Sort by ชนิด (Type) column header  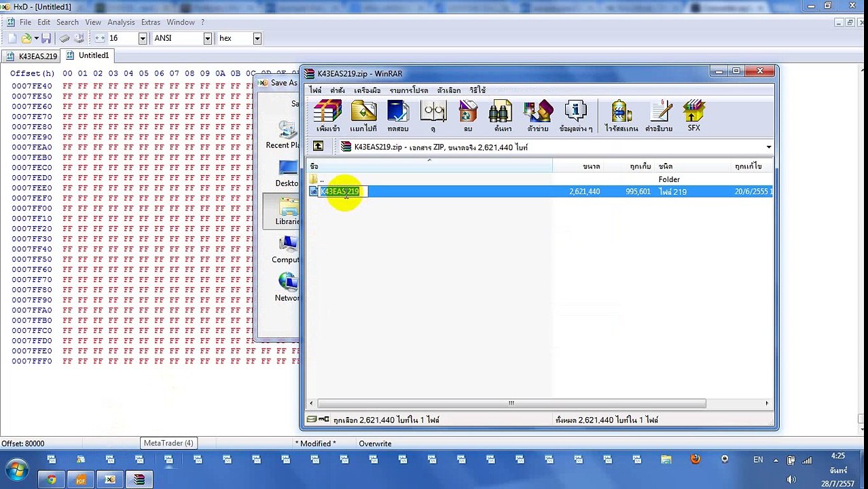click(x=692, y=166)
